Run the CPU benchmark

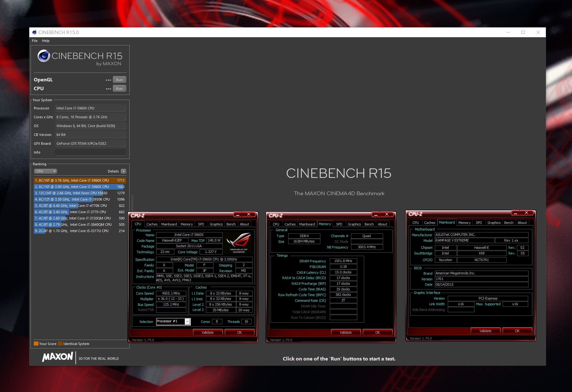(x=119, y=89)
